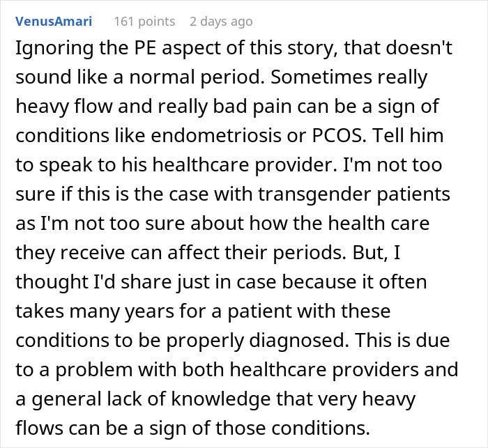The width and height of the screenshot is (488, 448).
Task: Click the word period in second line
Action: pyautogui.click(x=229, y=77)
